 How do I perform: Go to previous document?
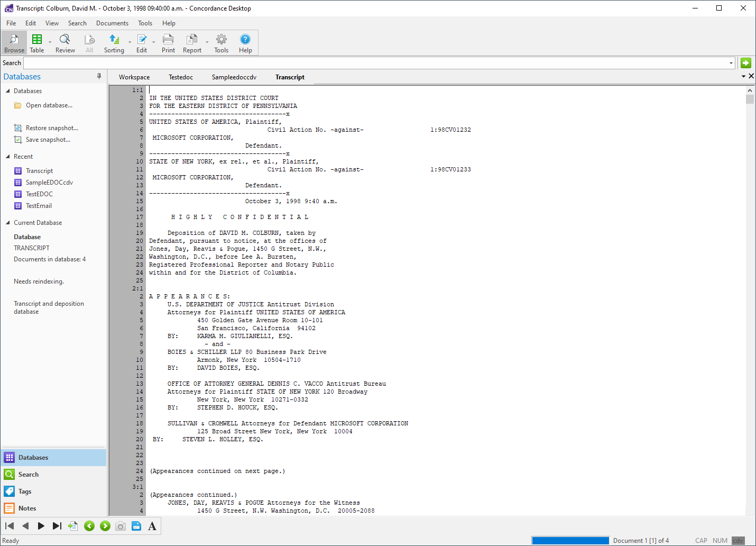pos(25,526)
